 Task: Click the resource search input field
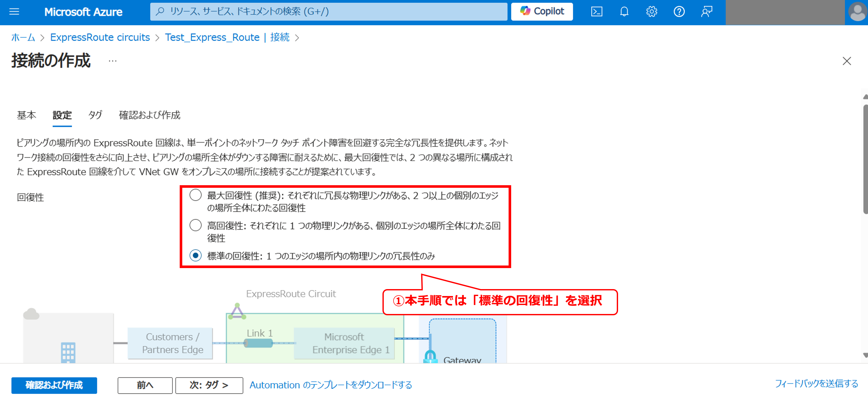[329, 12]
